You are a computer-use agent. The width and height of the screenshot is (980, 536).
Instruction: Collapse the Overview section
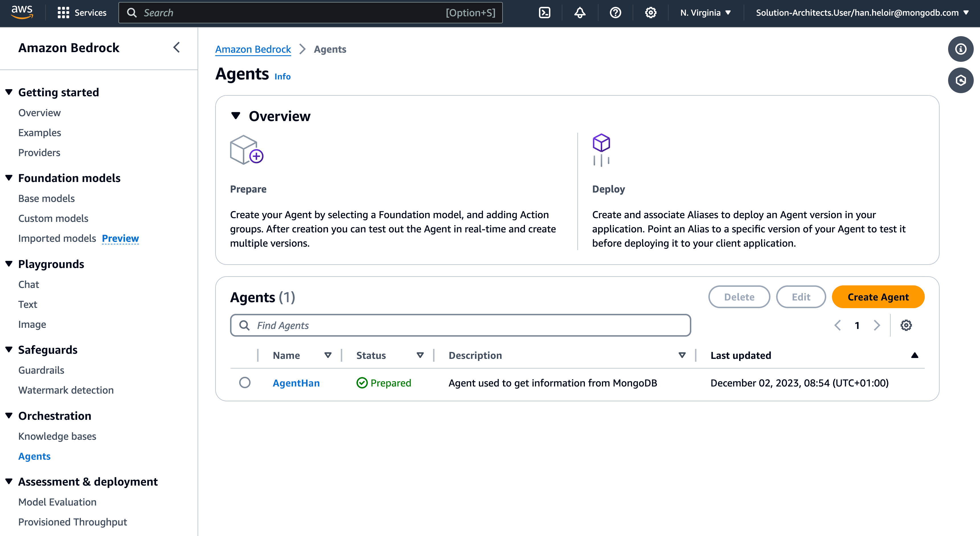236,116
